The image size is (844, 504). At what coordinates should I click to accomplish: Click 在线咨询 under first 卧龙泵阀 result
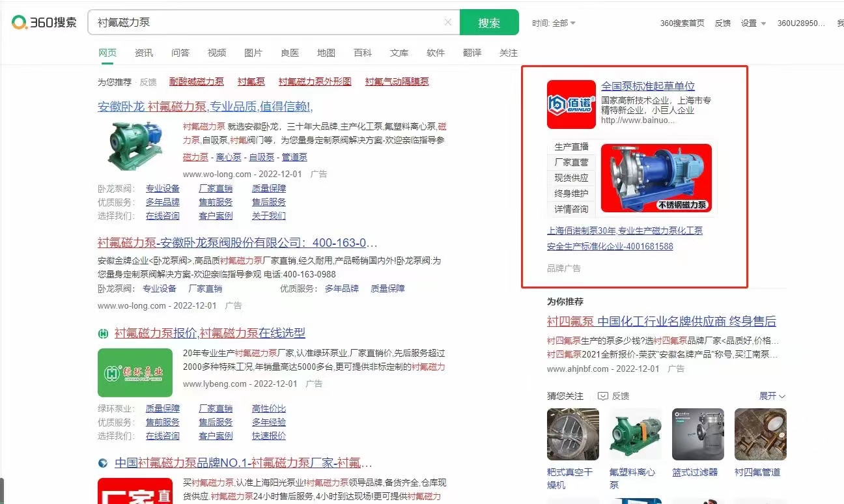pos(163,216)
